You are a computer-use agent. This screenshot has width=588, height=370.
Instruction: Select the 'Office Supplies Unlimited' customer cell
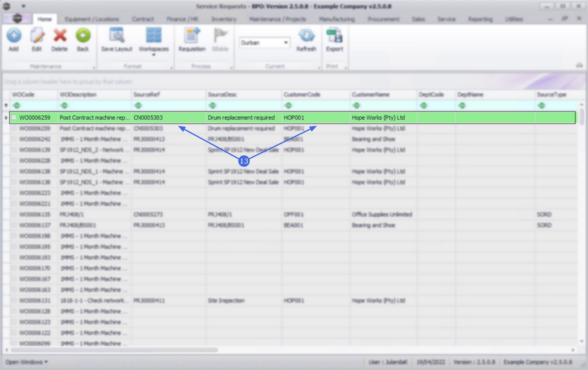383,214
